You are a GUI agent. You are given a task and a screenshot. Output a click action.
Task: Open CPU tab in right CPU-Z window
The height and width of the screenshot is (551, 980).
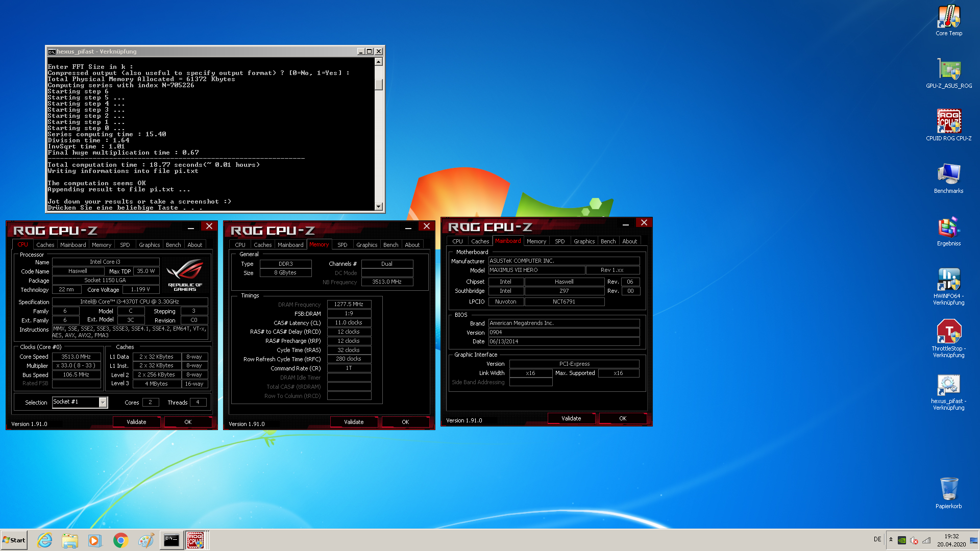click(458, 241)
